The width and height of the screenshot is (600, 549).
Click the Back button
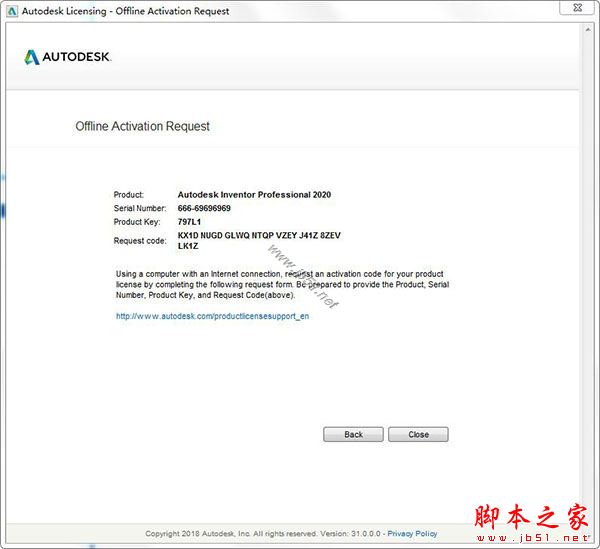pyautogui.click(x=353, y=434)
